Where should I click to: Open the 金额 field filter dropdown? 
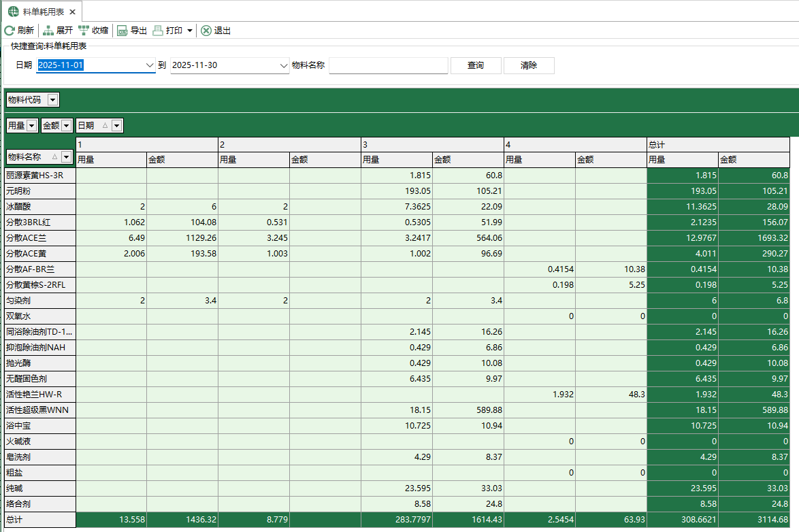click(67, 125)
